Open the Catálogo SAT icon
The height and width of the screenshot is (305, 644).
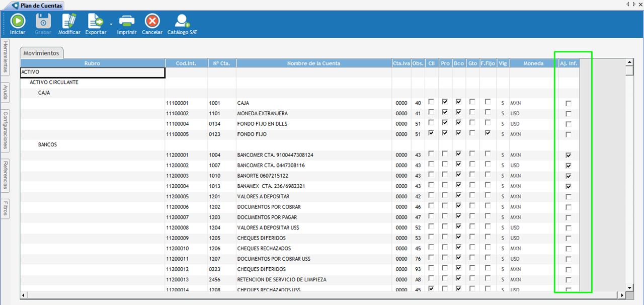point(182,21)
